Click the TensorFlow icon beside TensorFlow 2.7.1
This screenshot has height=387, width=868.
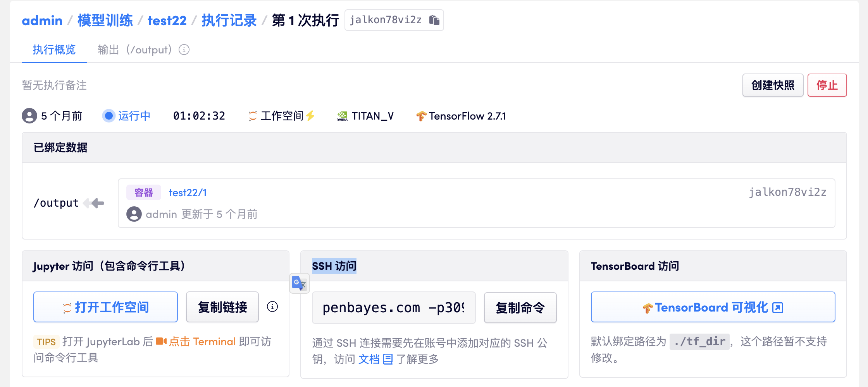(421, 116)
